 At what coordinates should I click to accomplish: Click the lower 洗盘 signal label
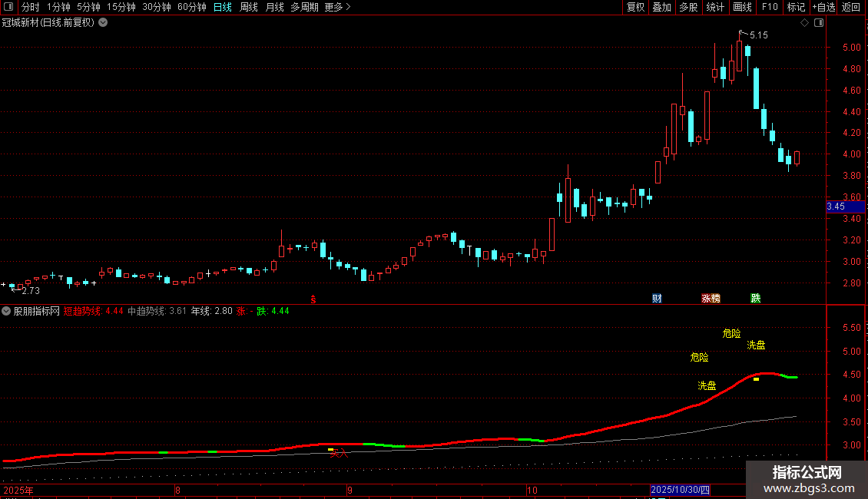tap(707, 385)
